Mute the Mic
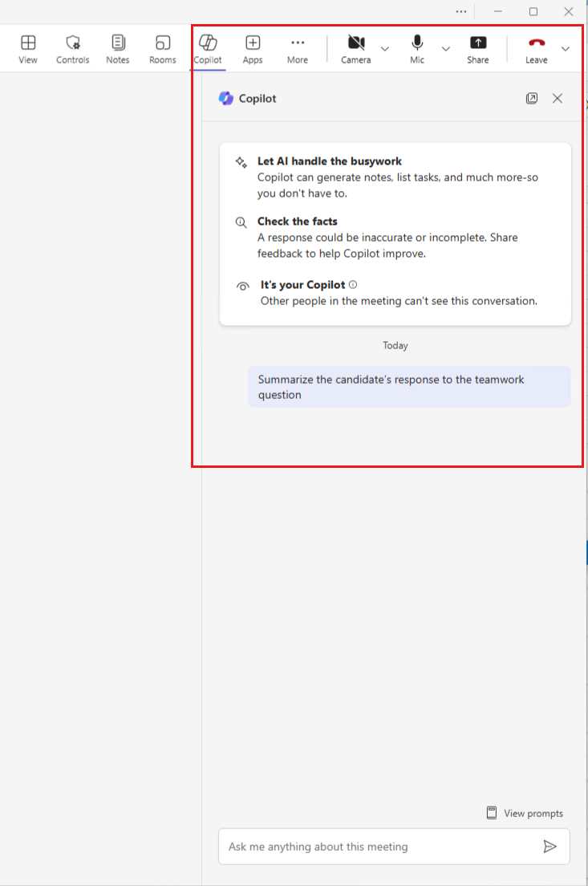This screenshot has width=588, height=886. pyautogui.click(x=417, y=49)
